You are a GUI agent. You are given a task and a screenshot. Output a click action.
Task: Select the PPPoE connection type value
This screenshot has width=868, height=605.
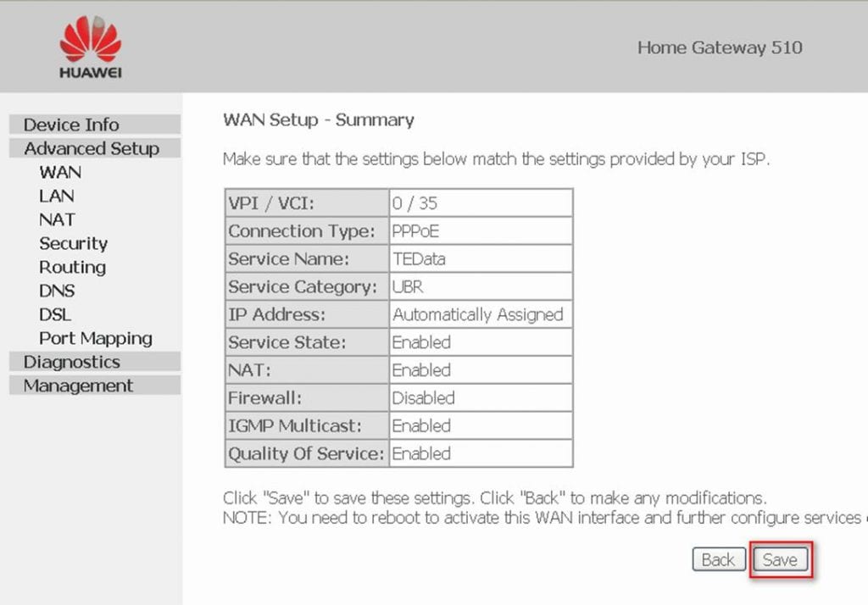click(x=479, y=230)
